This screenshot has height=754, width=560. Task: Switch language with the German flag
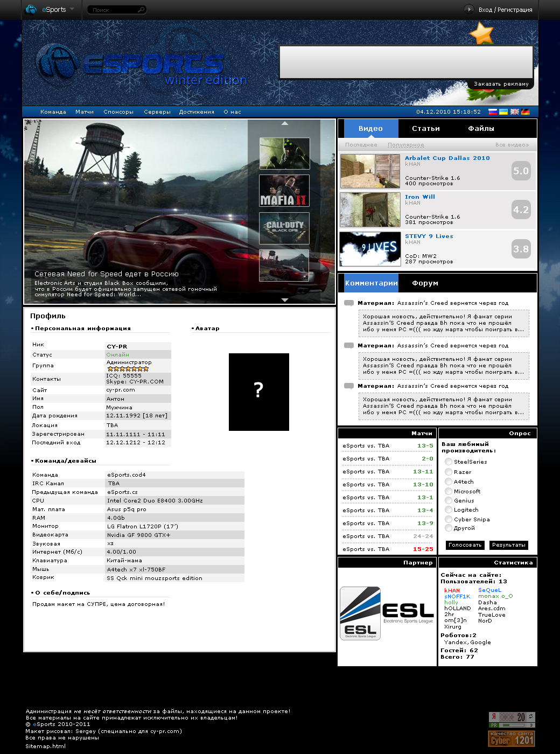(x=526, y=112)
